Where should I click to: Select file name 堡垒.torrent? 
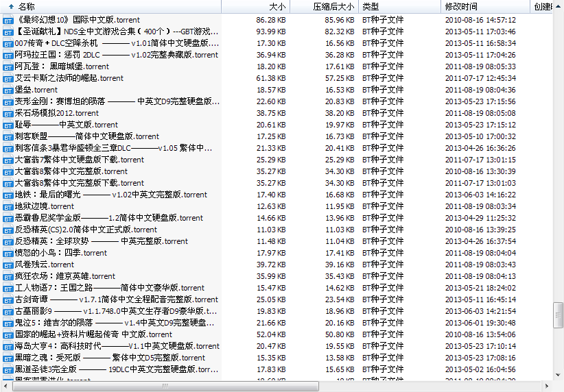36,90
